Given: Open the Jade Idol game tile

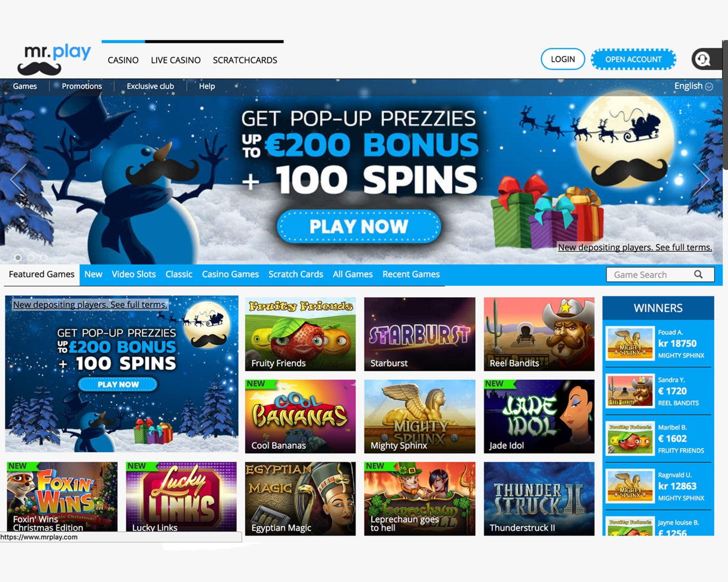Looking at the screenshot, I should point(539,416).
